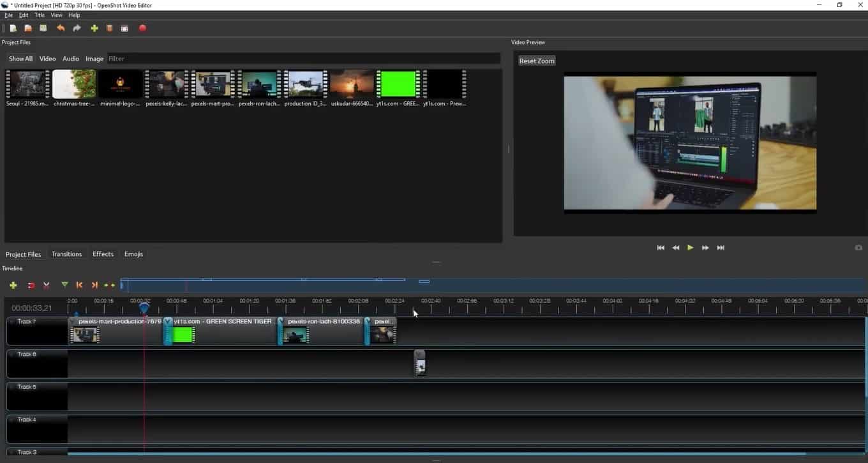Save the project using the toolbar icon
The width and height of the screenshot is (868, 463).
[x=43, y=28]
